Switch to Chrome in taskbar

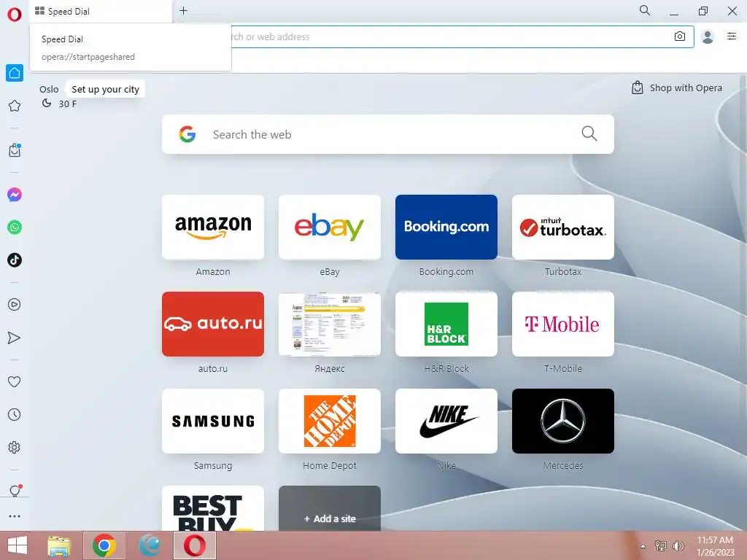pyautogui.click(x=104, y=545)
